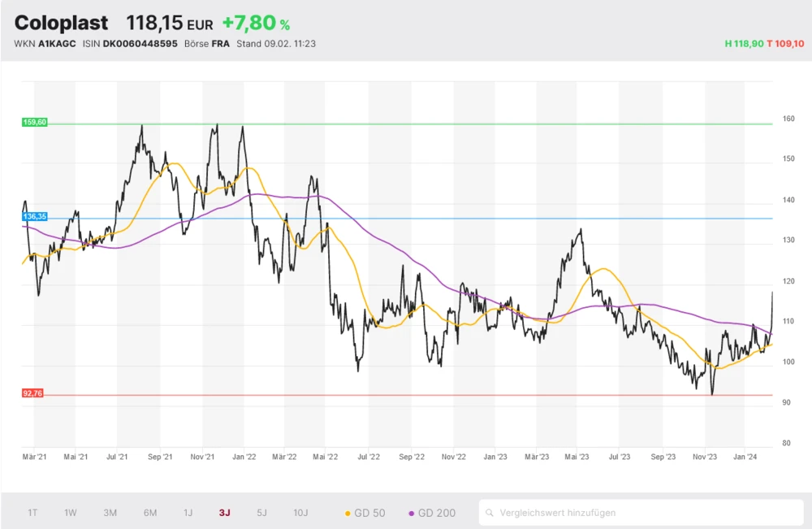Click the search magnifier icon

tap(490, 513)
